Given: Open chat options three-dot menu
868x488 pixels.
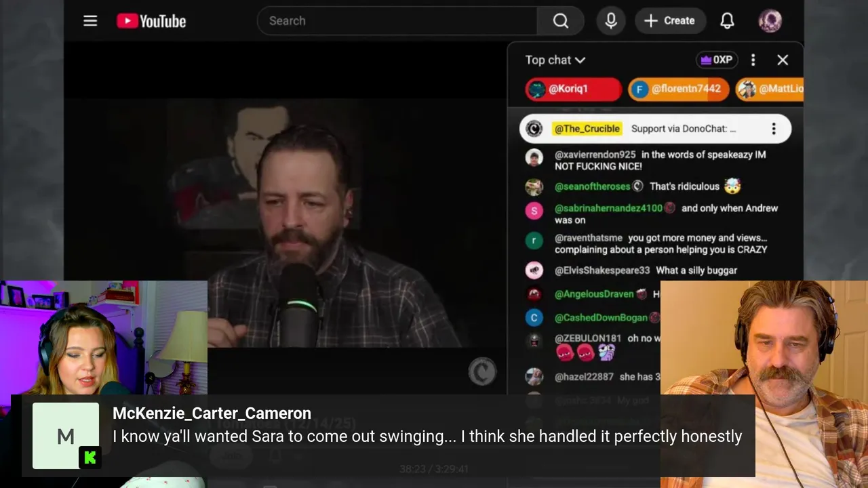Looking at the screenshot, I should click(x=753, y=60).
